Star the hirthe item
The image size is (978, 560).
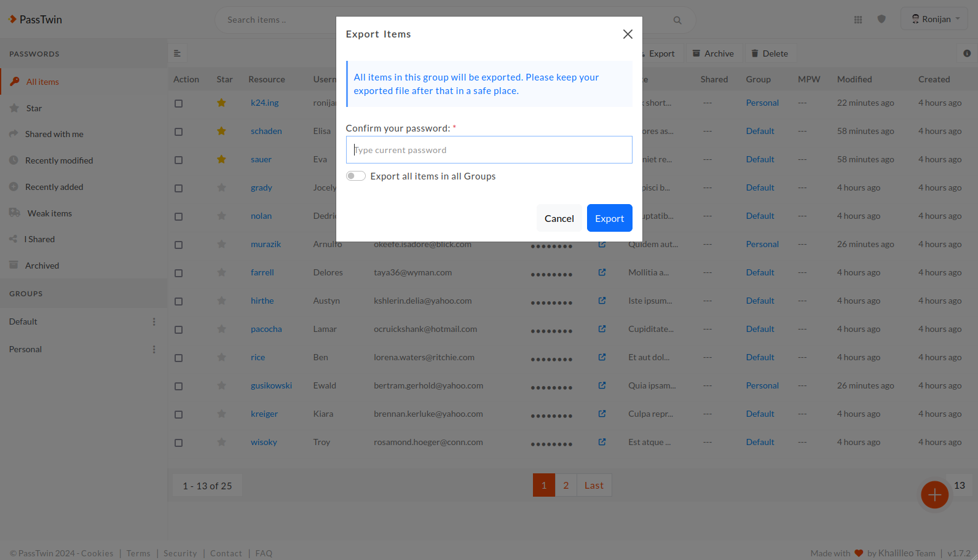point(221,301)
